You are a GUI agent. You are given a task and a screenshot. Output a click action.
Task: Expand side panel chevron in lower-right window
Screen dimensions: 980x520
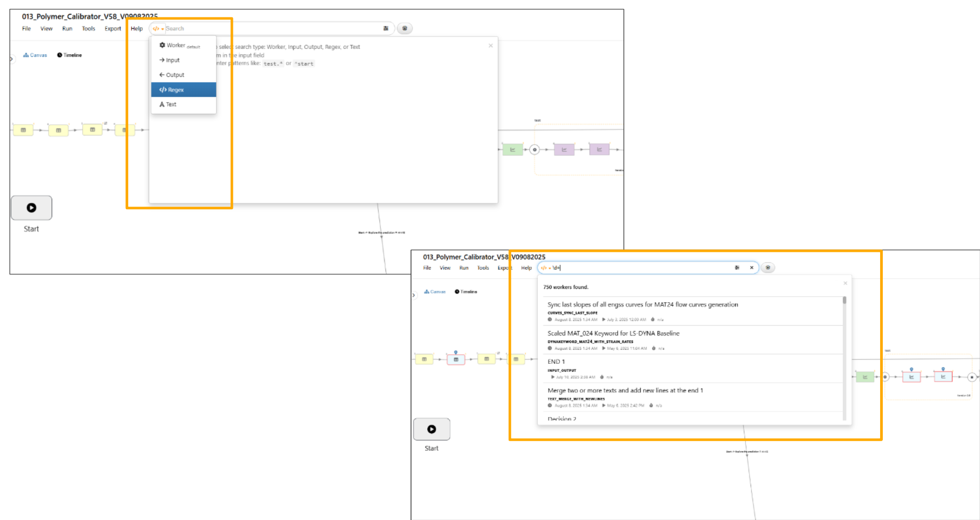[414, 295]
